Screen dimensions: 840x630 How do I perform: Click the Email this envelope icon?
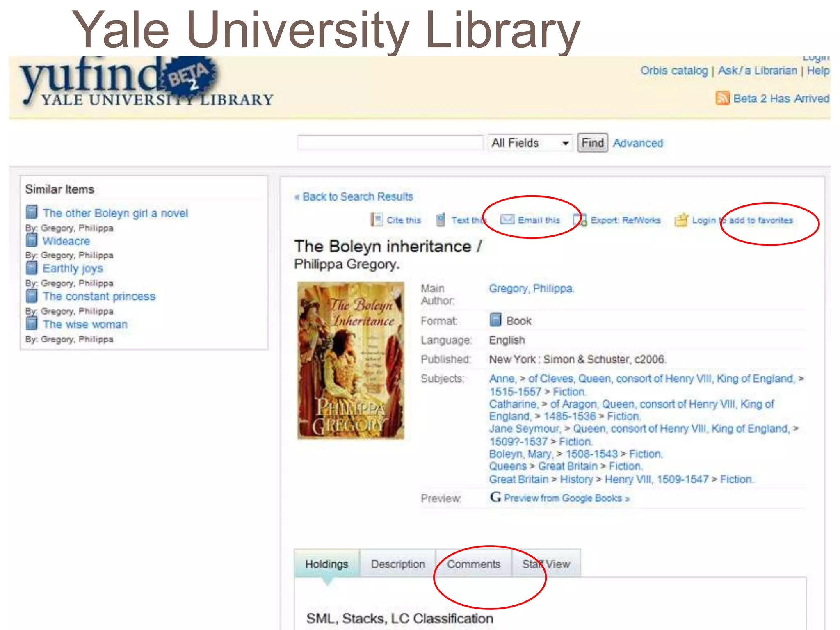tap(507, 219)
